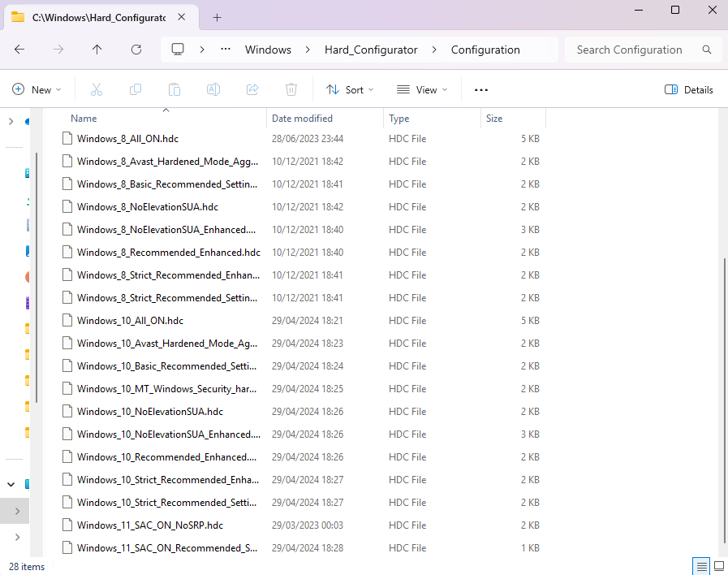This screenshot has width=728, height=575.
Task: Click the Delete trash can icon
Action: (x=291, y=89)
